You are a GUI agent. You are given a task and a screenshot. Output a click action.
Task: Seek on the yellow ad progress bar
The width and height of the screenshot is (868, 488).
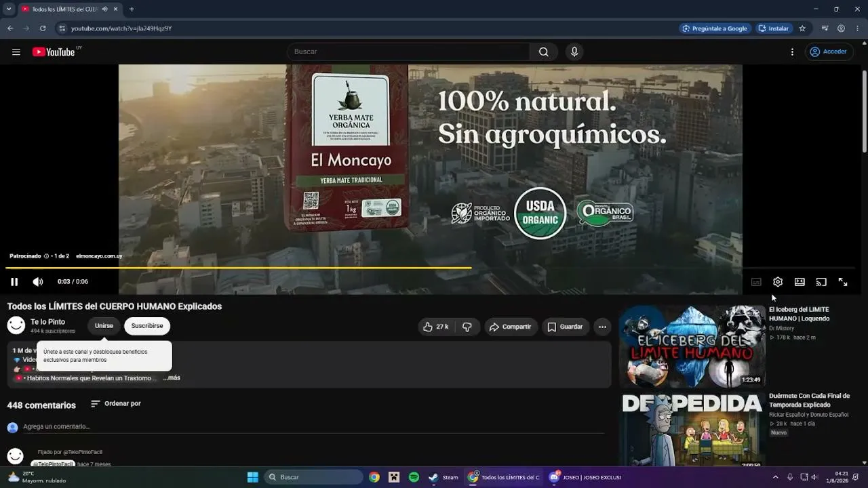[431, 268]
